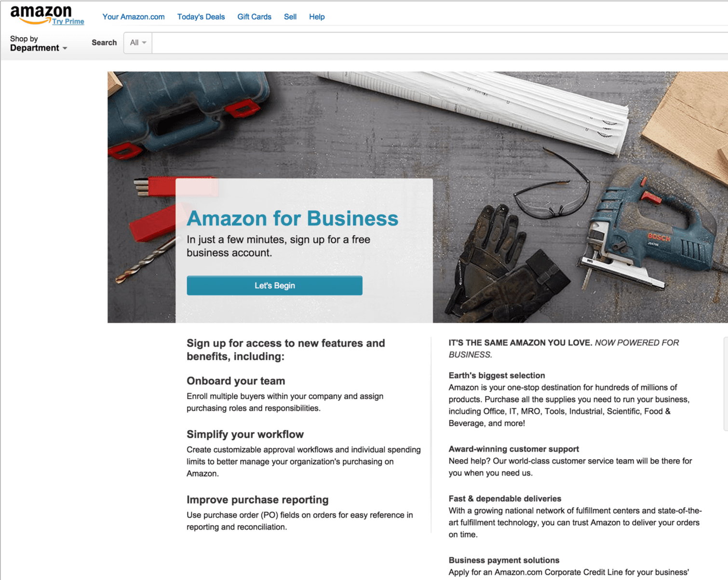This screenshot has height=580, width=728.
Task: Open the Try Prime link
Action: (x=68, y=21)
